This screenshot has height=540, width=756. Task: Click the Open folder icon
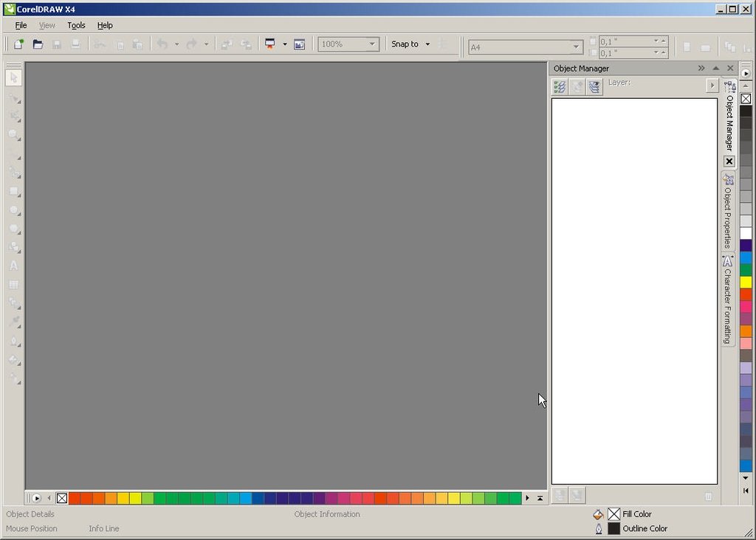click(x=38, y=44)
